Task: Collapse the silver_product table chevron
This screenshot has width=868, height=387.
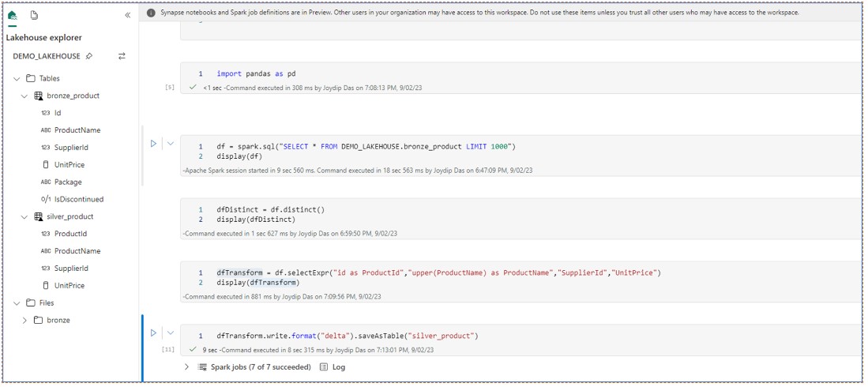Action: click(24, 217)
